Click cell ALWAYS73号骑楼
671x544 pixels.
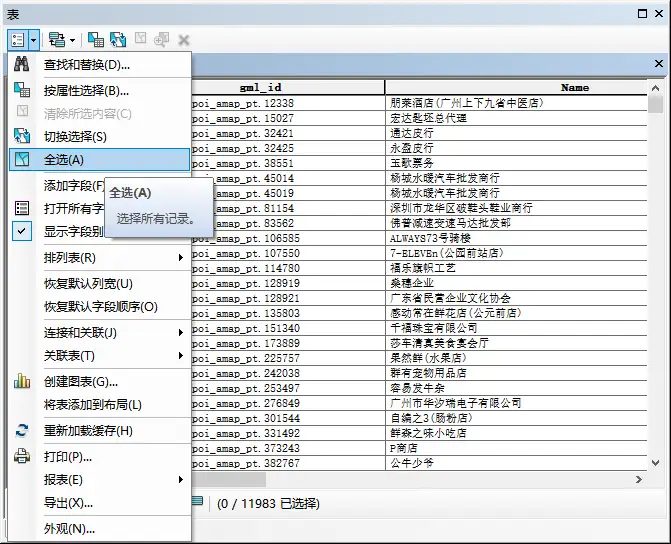516,238
